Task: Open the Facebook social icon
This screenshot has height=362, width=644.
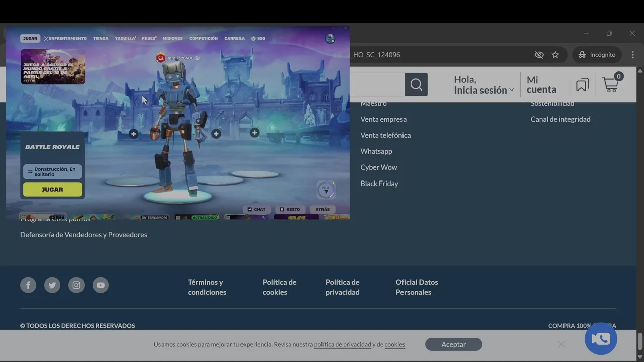Action: (x=28, y=285)
